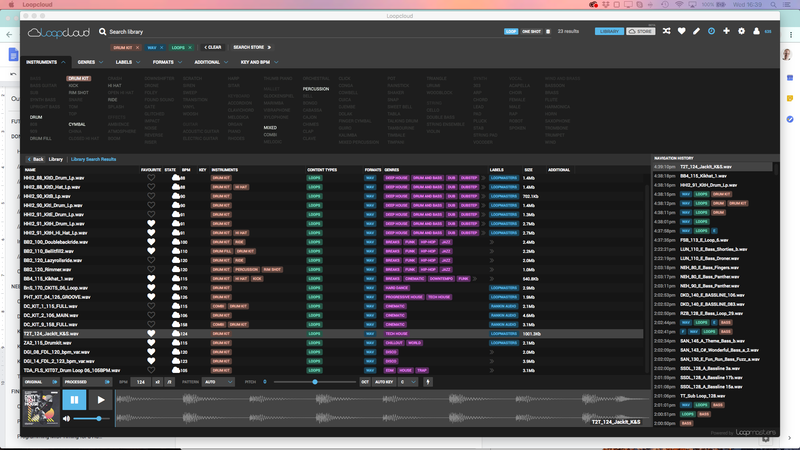
Task: Expand the LABELS filter dropdown
Action: pos(128,62)
